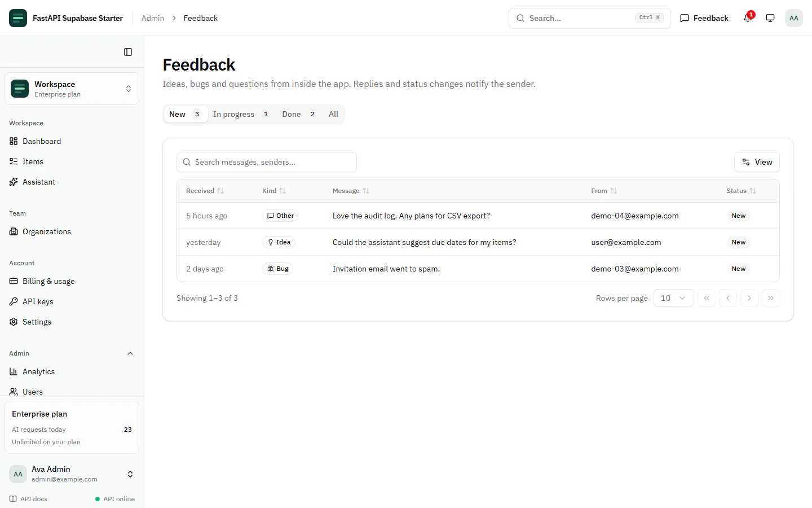Screen dimensions: 812x508
Task: Go to the last page of results
Action: tap(771, 298)
